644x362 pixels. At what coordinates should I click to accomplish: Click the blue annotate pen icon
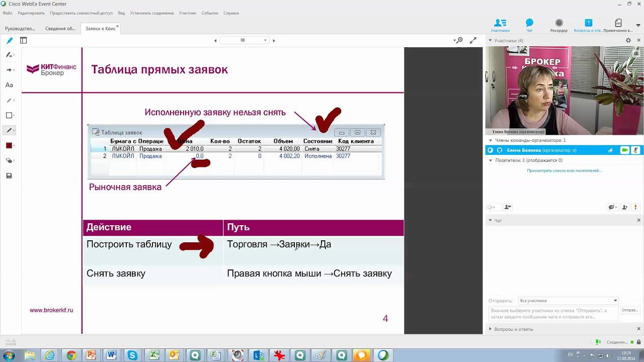pyautogui.click(x=10, y=40)
